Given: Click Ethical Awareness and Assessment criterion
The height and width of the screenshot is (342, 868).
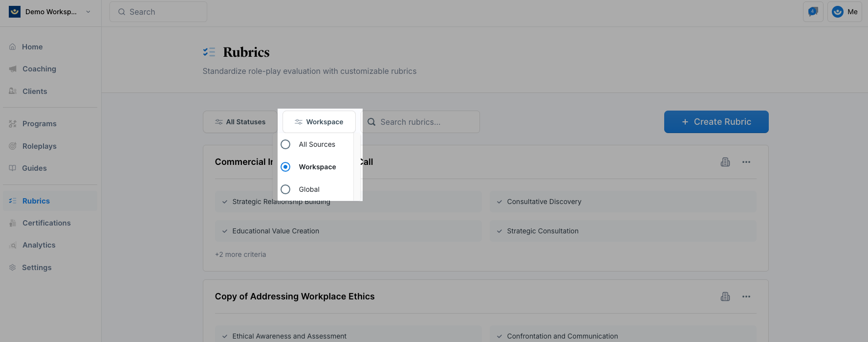Looking at the screenshot, I should (348, 336).
